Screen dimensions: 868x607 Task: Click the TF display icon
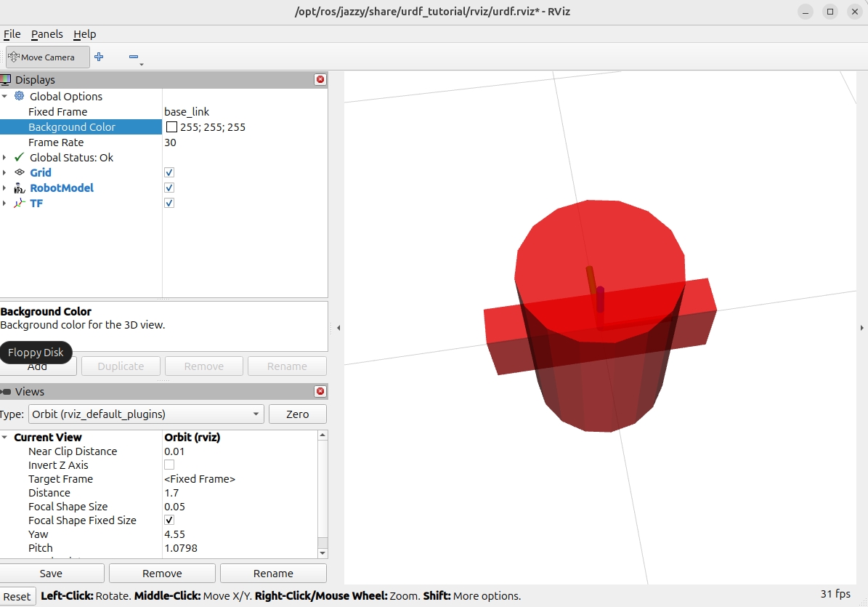click(20, 203)
